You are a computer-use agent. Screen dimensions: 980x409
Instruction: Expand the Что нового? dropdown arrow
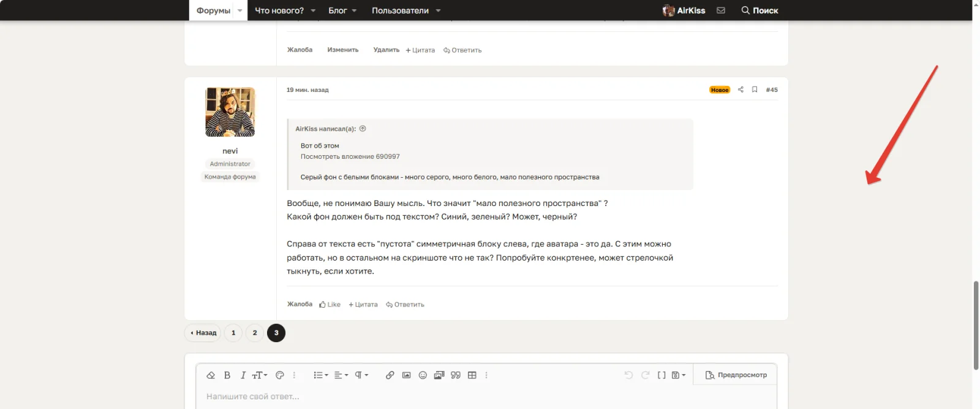tap(313, 10)
